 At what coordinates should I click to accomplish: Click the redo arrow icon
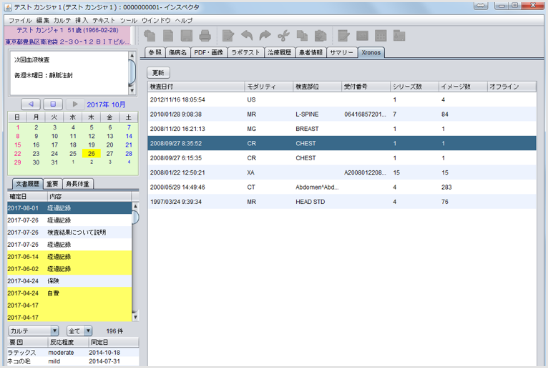point(265,36)
